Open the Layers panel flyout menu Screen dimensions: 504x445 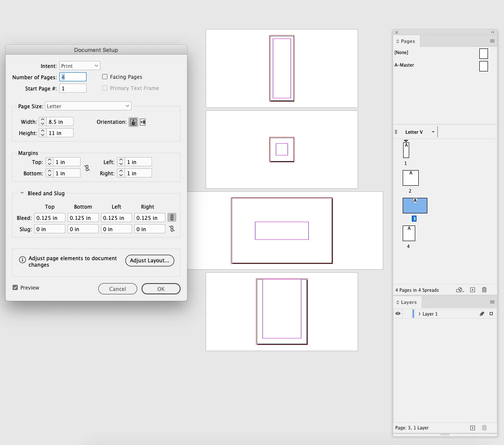[492, 302]
